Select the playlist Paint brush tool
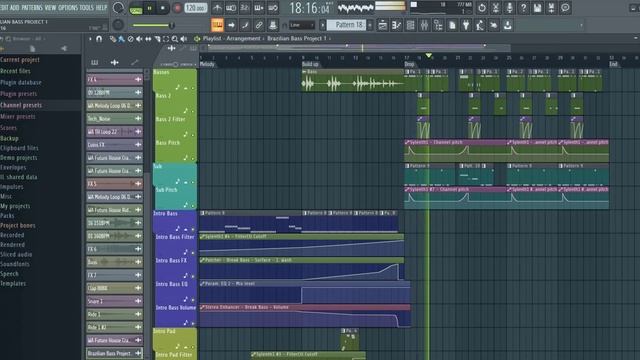 click(121, 39)
